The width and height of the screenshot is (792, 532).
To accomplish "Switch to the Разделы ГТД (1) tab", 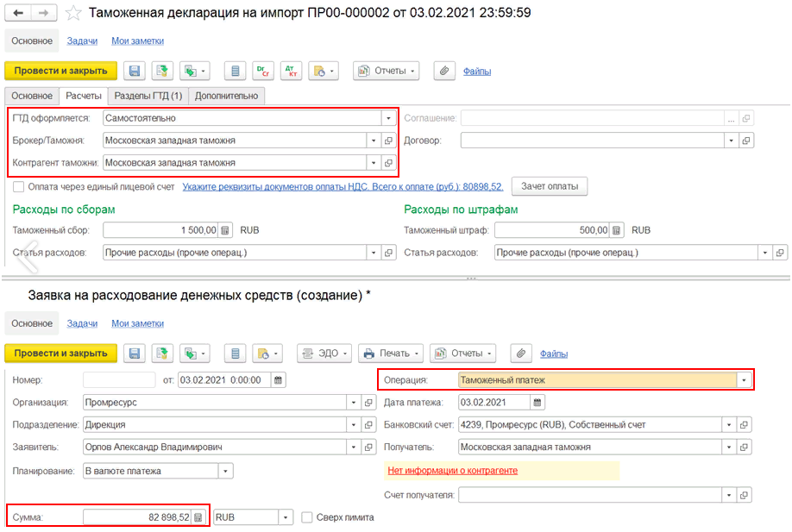I will tap(148, 96).
